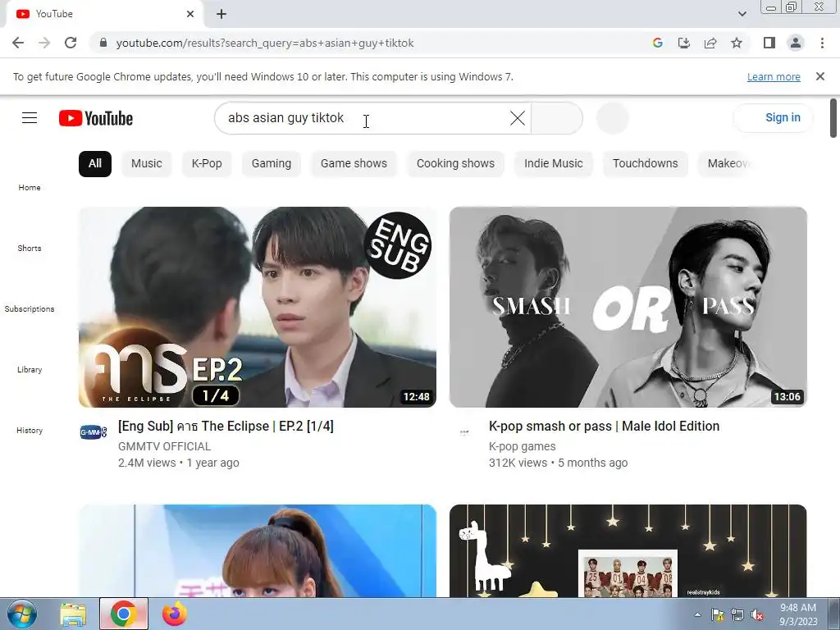Open Chrome three-dot menu
Image resolution: width=840 pixels, height=630 pixels.
[x=822, y=43]
